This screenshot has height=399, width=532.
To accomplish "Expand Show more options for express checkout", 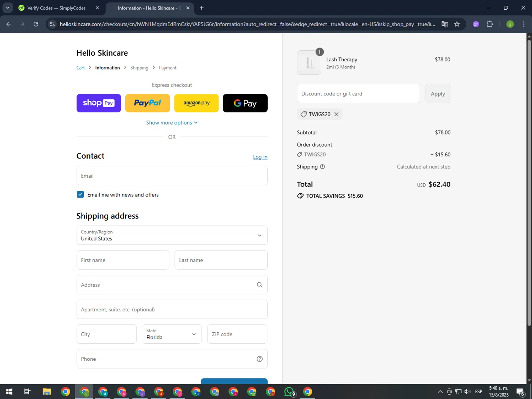I will 172,123.
